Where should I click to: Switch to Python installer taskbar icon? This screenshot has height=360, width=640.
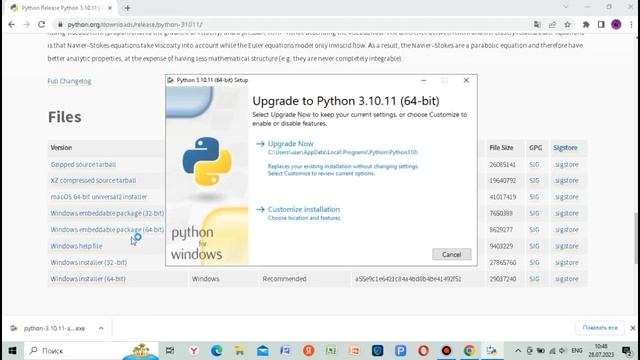[x=492, y=351]
